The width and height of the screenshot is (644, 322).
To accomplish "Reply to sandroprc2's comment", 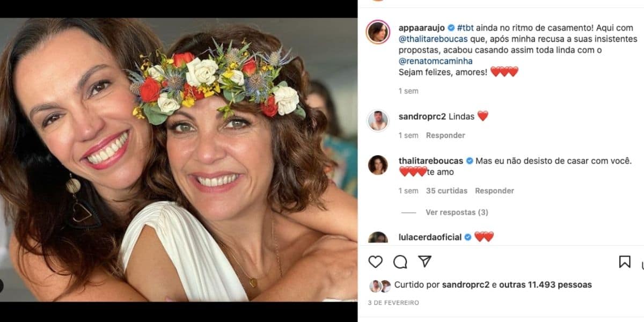I will click(445, 135).
